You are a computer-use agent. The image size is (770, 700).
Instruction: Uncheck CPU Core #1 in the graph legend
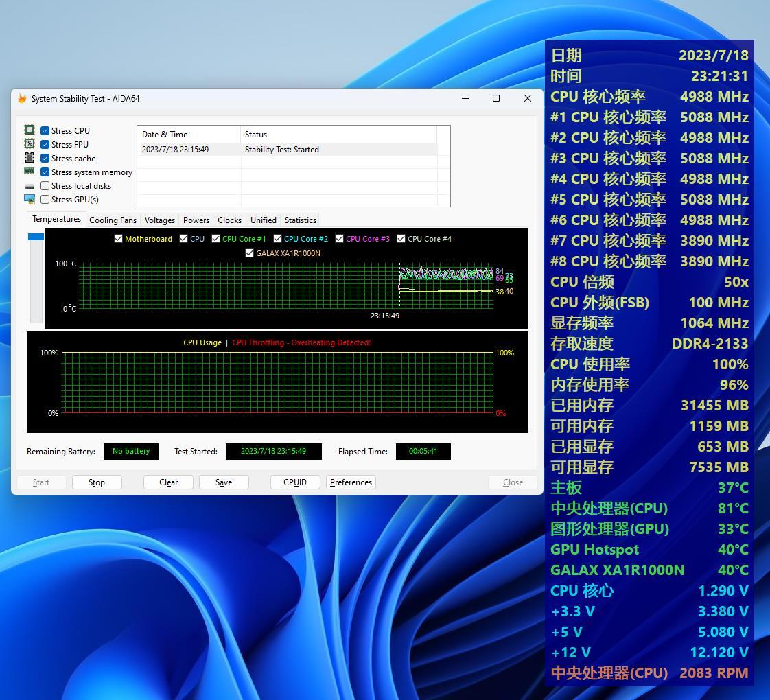coord(216,239)
